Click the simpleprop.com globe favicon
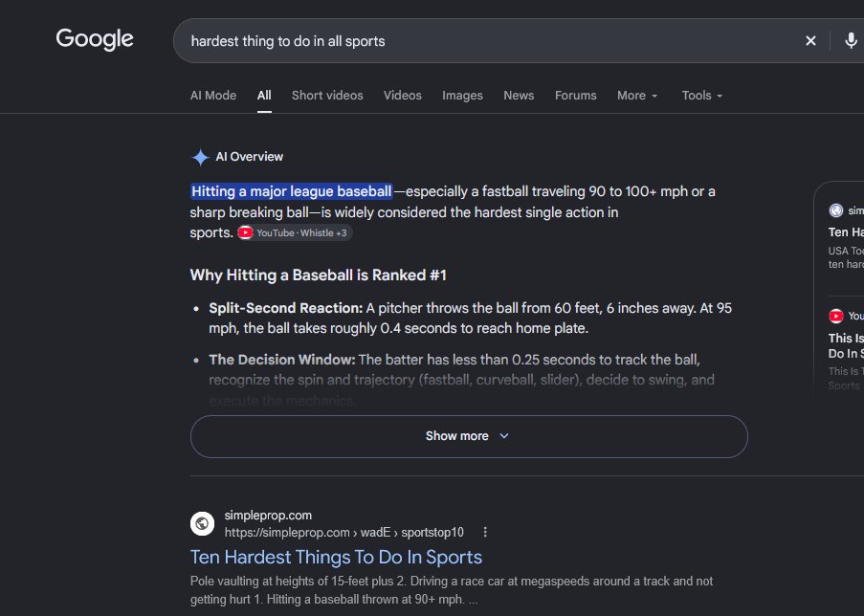This screenshot has height=616, width=864. pos(202,523)
